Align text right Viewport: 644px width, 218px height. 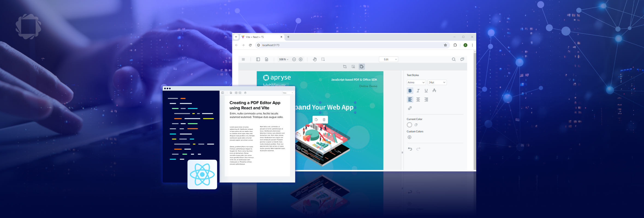pos(426,99)
